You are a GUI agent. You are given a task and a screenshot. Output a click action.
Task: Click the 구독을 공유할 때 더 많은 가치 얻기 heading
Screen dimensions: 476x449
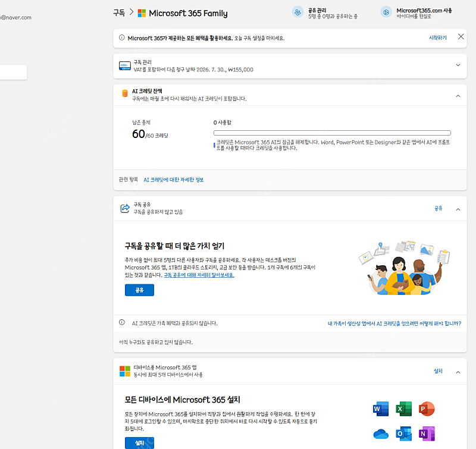pyautogui.click(x=174, y=246)
